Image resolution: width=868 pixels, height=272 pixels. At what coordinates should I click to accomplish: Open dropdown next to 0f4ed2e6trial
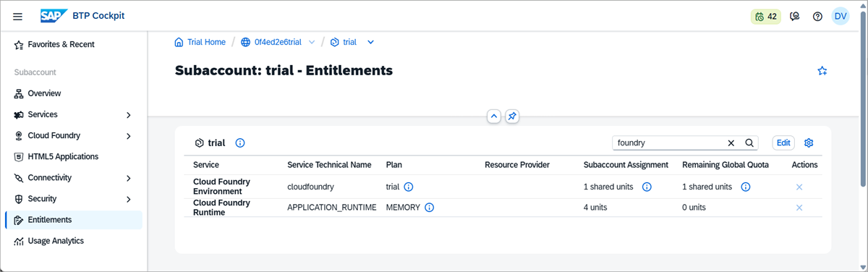tap(312, 42)
